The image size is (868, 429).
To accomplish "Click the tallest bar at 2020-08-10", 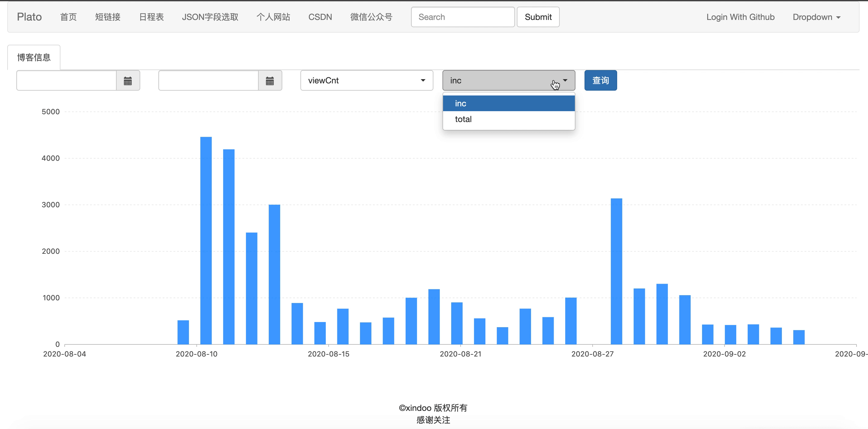I will pyautogui.click(x=206, y=240).
